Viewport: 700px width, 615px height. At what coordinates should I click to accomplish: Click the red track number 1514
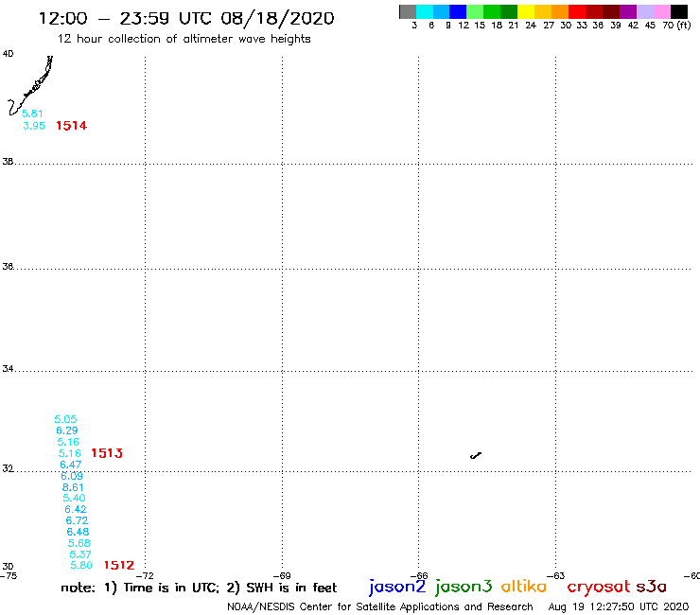pyautogui.click(x=72, y=126)
